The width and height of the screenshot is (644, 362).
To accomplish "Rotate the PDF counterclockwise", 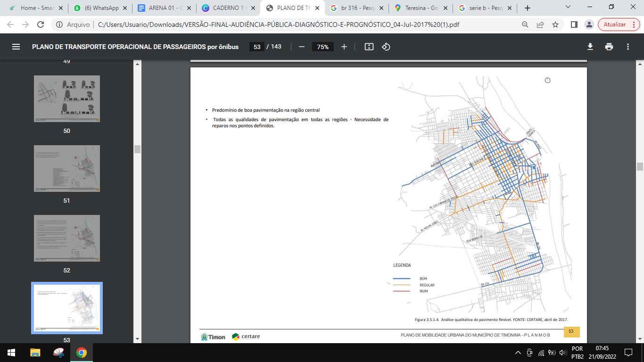I will [x=386, y=47].
